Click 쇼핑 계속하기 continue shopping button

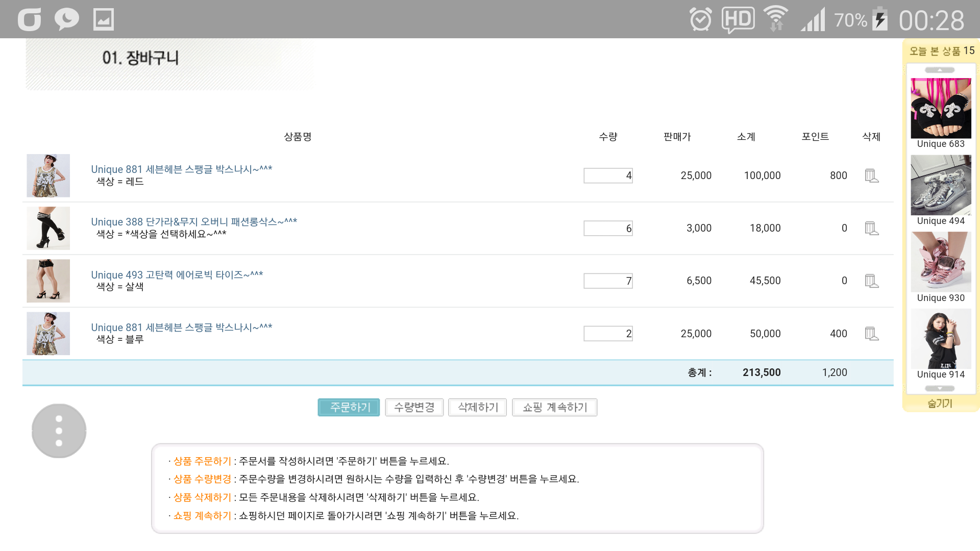click(555, 408)
